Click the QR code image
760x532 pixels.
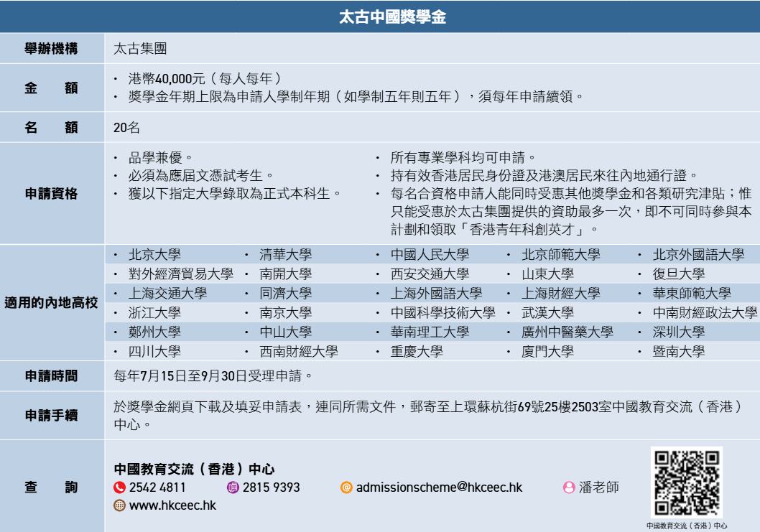point(686,482)
